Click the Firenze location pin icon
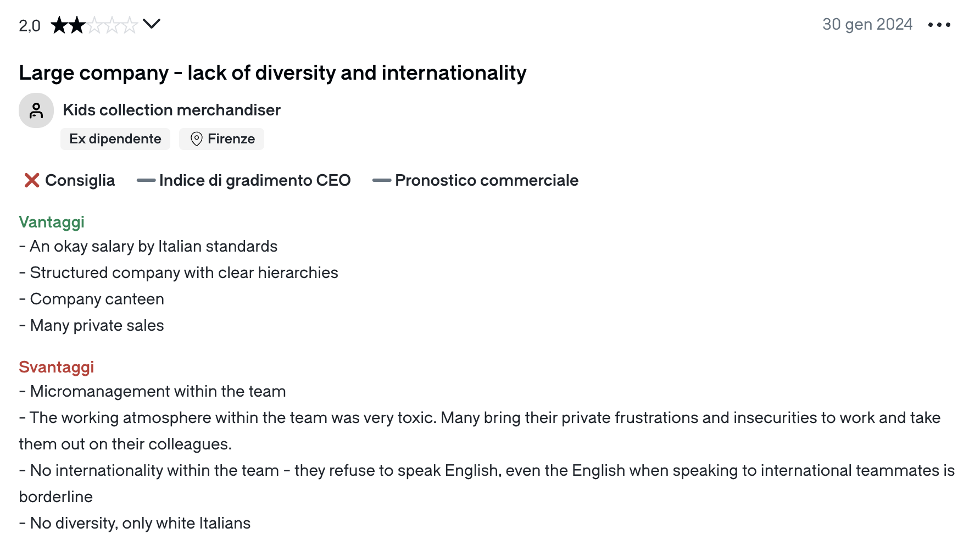The height and width of the screenshot is (556, 980). coord(196,139)
